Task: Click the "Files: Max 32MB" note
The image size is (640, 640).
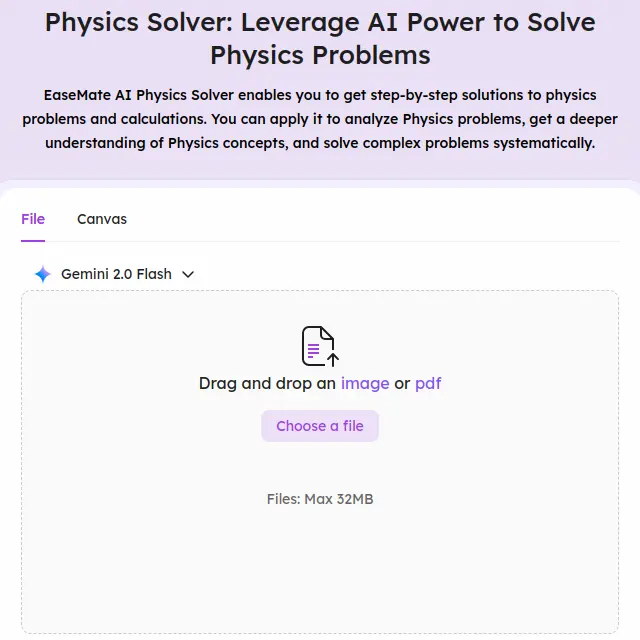Action: pos(320,499)
